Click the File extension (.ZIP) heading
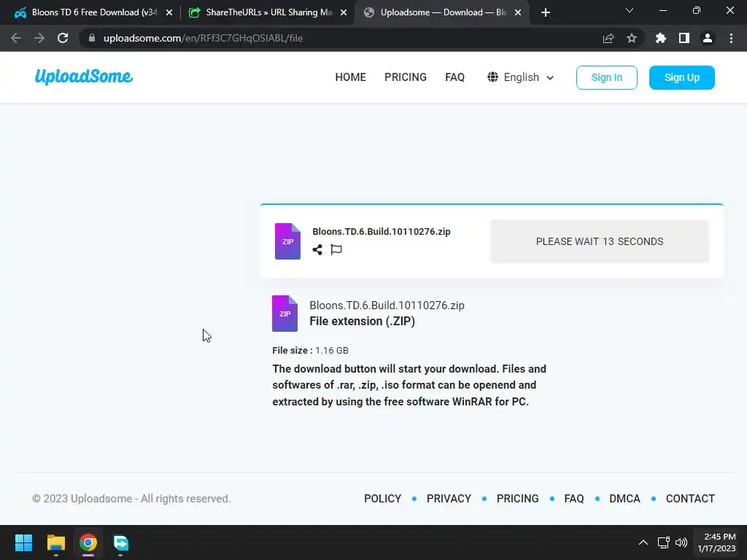747x560 pixels. coord(362,322)
